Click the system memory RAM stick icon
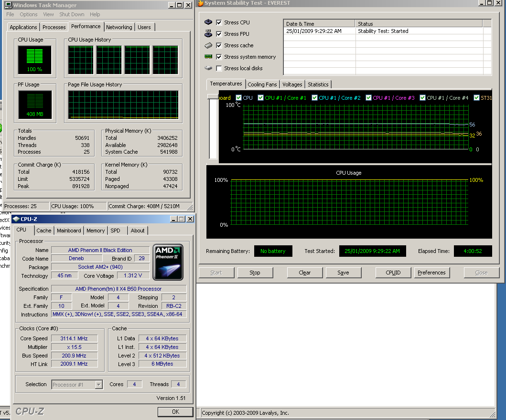This screenshot has height=420, width=506. coord(208,56)
